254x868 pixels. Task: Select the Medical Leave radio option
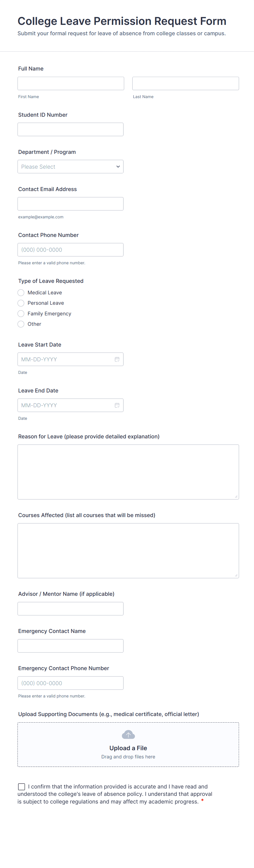click(x=21, y=292)
